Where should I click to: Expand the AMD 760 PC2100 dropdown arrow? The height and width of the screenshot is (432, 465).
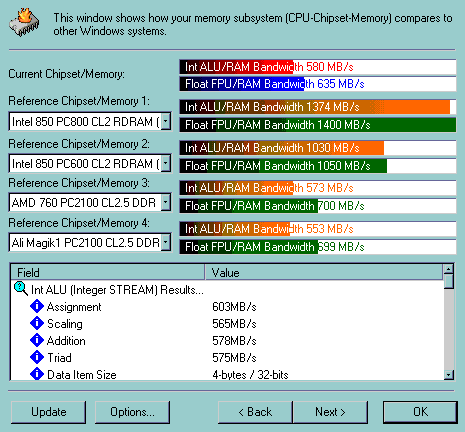[x=166, y=202]
